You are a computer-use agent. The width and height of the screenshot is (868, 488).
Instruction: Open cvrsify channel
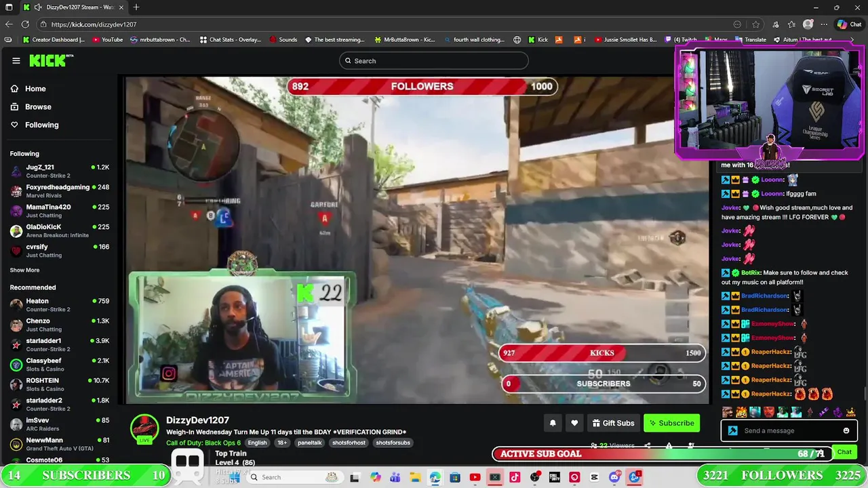point(60,251)
